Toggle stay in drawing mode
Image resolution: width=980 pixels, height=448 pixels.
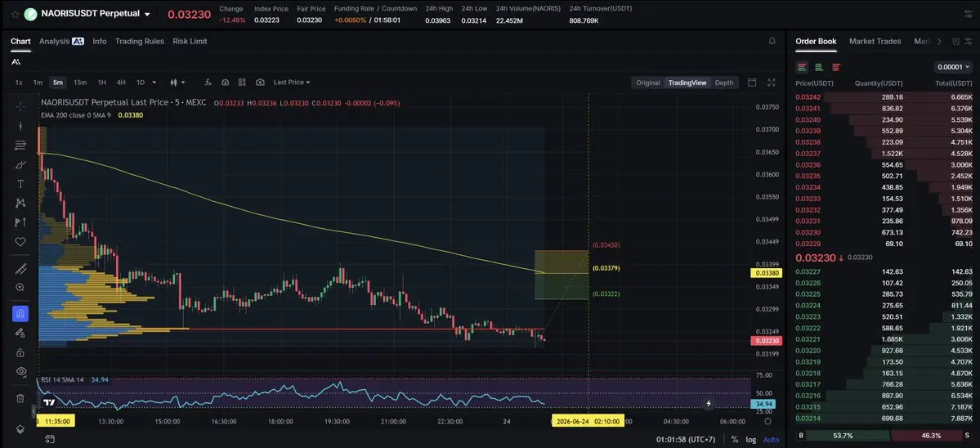20,333
